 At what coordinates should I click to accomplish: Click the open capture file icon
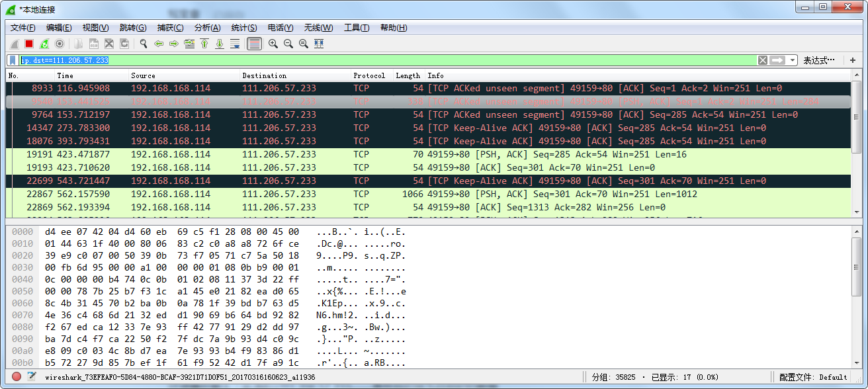point(79,44)
